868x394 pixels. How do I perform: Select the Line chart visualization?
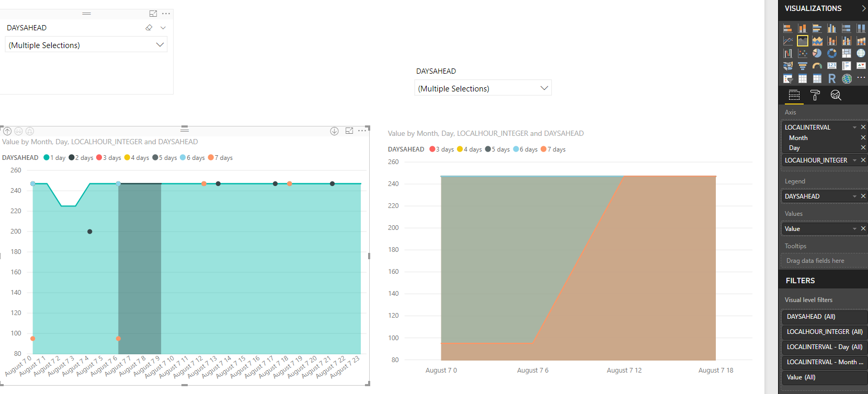(x=787, y=41)
